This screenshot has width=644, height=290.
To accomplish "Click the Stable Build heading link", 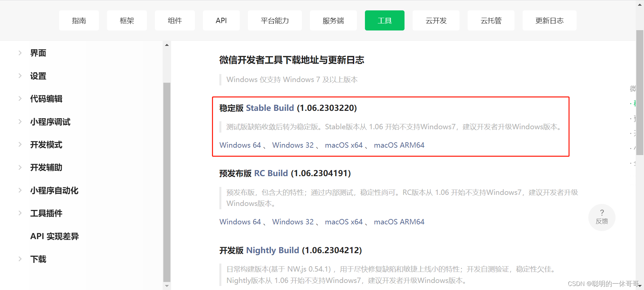I will pyautogui.click(x=270, y=108).
